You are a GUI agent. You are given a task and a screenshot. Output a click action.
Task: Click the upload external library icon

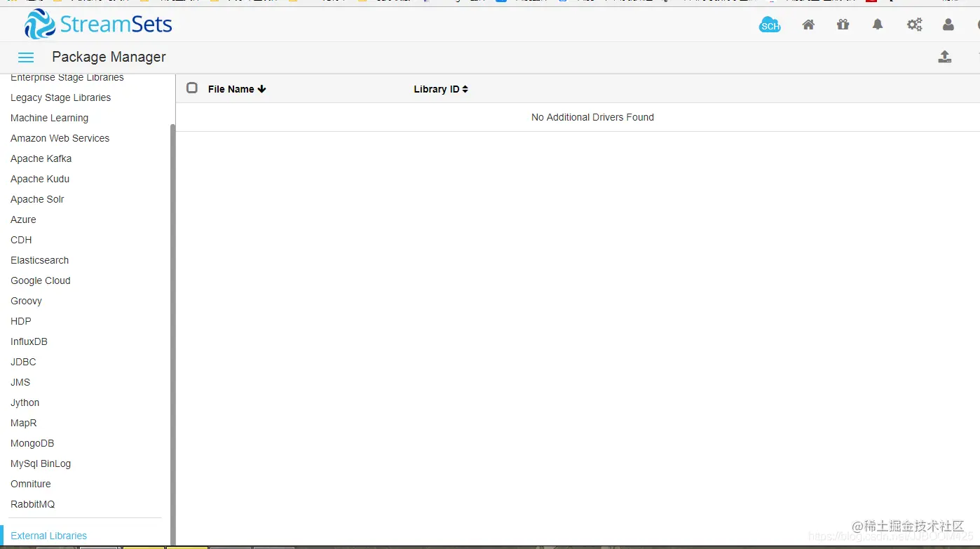pos(945,57)
